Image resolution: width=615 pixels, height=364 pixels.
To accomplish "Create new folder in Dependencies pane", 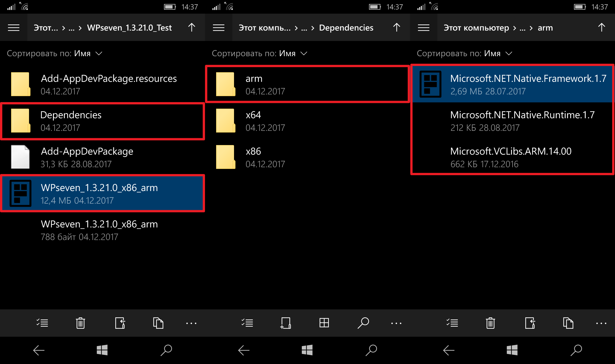I will (x=285, y=323).
